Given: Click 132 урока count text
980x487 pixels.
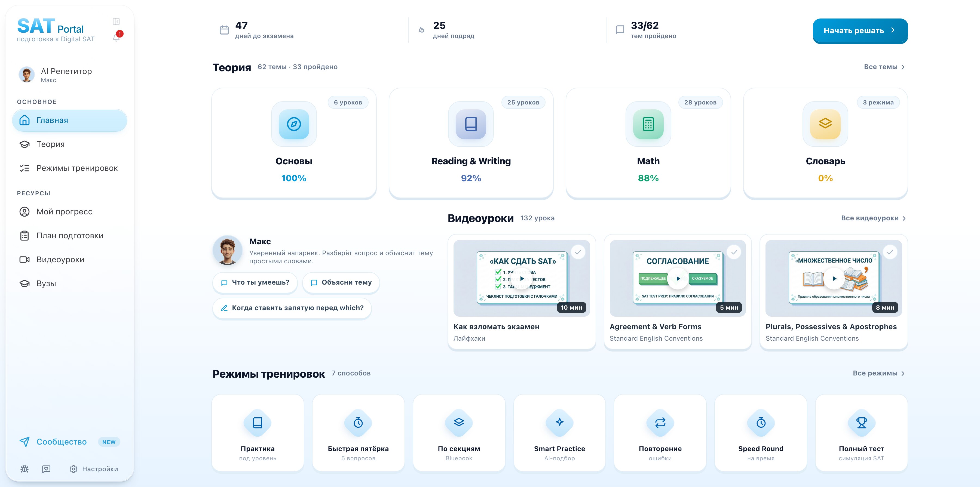Looking at the screenshot, I should pyautogui.click(x=537, y=218).
